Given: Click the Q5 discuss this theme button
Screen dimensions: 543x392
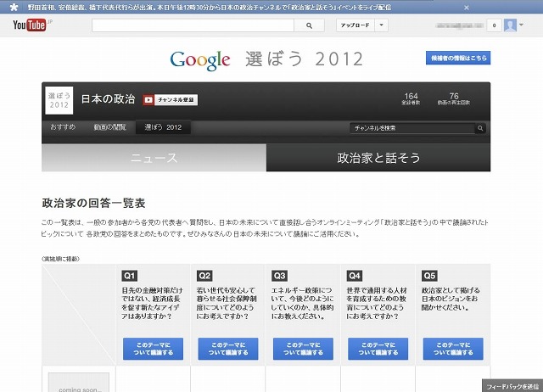Looking at the screenshot, I should point(453,349).
